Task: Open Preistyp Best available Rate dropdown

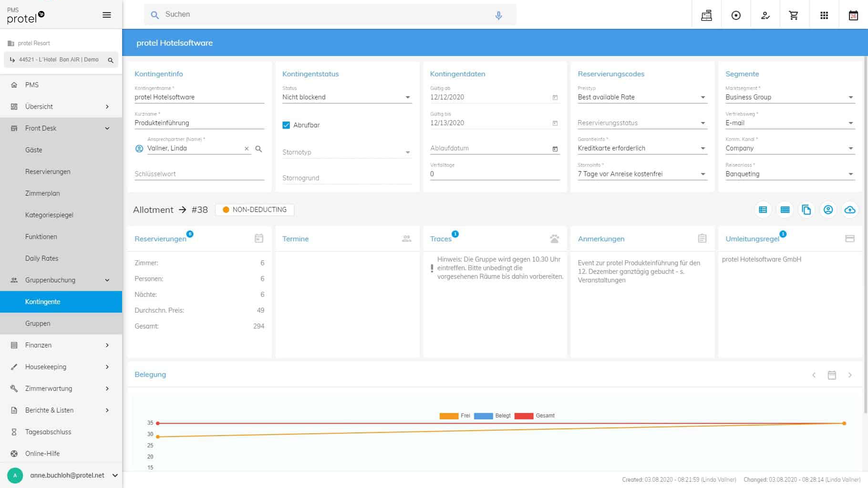Action: click(642, 97)
